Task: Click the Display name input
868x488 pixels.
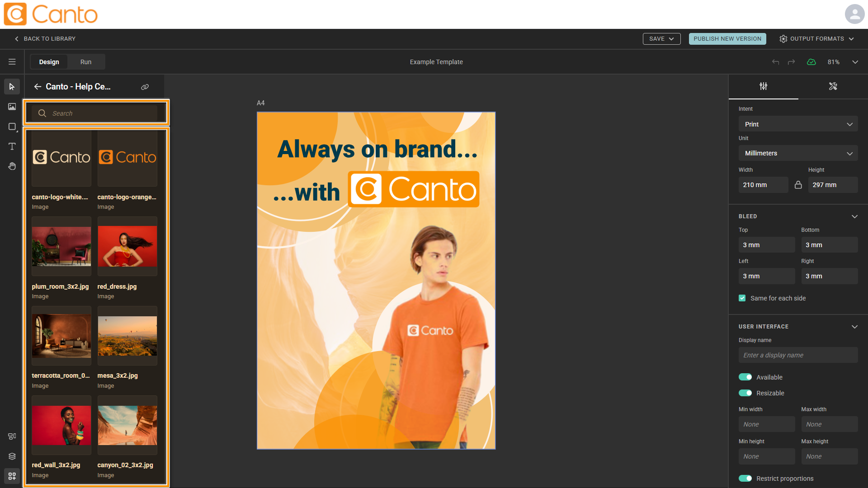Action: click(798, 355)
